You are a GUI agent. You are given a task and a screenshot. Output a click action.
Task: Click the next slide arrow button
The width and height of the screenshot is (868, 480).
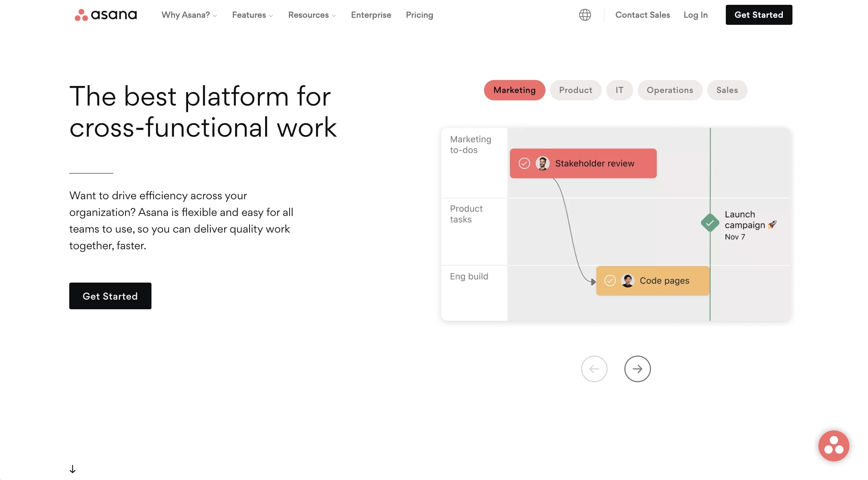click(x=637, y=369)
